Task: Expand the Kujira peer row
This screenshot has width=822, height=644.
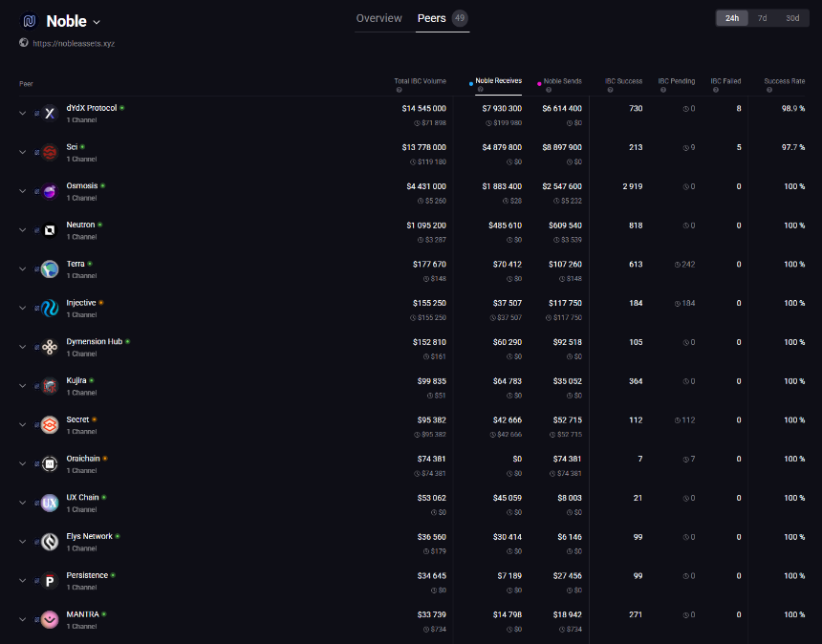Action: tap(23, 386)
